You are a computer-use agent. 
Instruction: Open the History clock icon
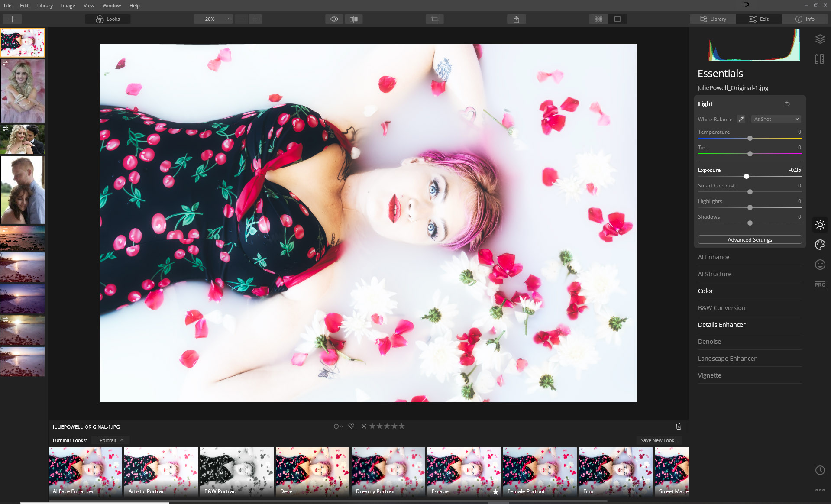pos(820,470)
